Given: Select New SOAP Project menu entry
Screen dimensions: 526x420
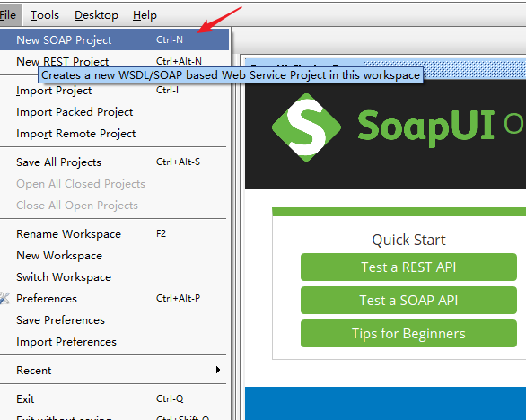Looking at the screenshot, I should pyautogui.click(x=114, y=39).
